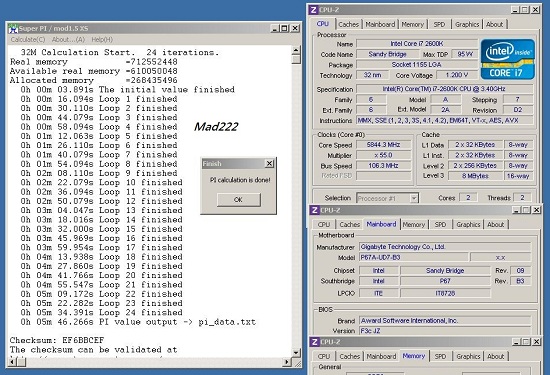Click the Core Speed value field
This screenshot has height=375, width=550.
[383, 145]
